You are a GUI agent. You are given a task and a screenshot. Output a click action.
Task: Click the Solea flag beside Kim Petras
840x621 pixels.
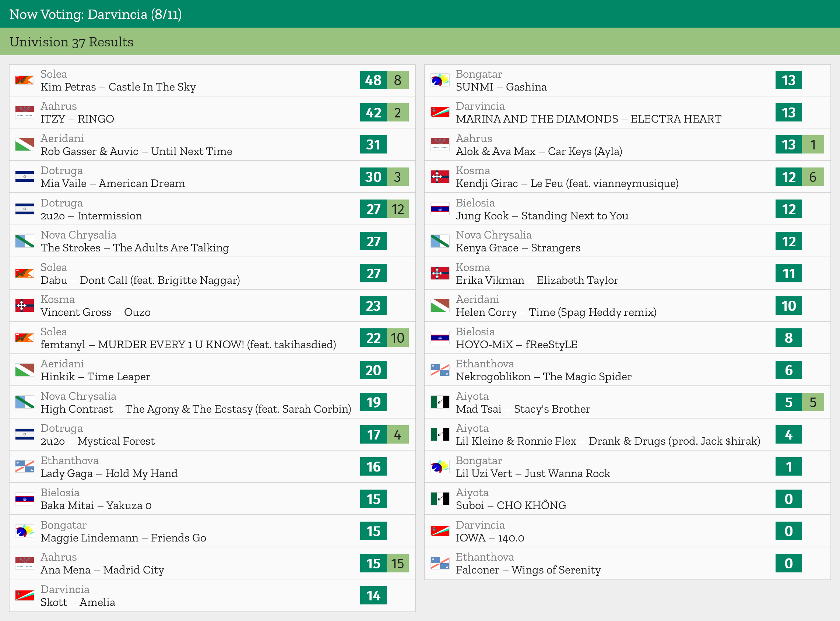(24, 80)
